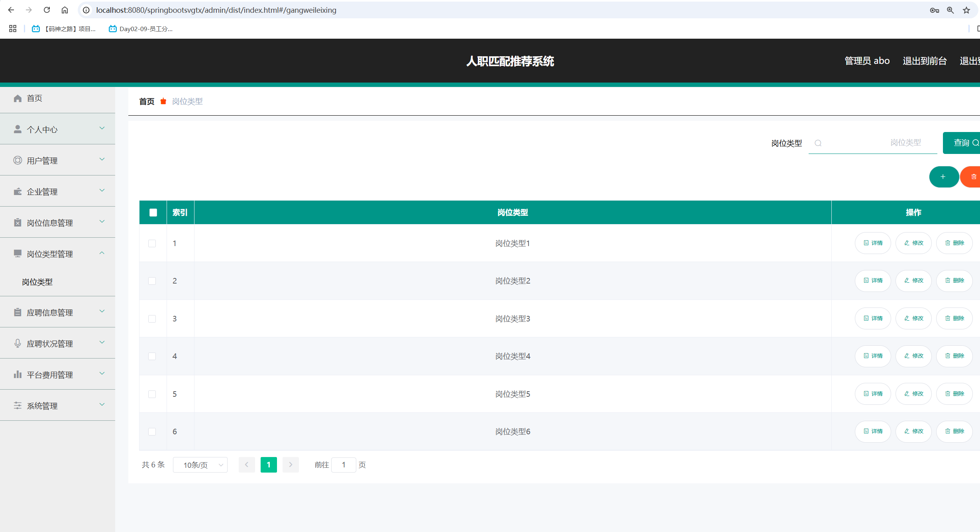Open the 10条/页 page size dropdown
Image resolution: width=980 pixels, height=532 pixels.
(x=200, y=465)
